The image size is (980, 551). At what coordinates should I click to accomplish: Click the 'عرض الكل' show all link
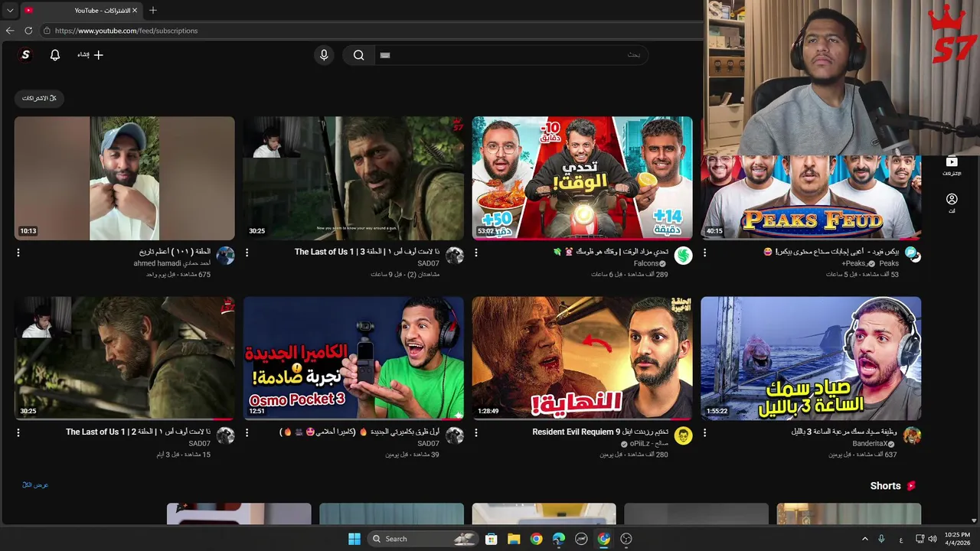click(x=35, y=485)
